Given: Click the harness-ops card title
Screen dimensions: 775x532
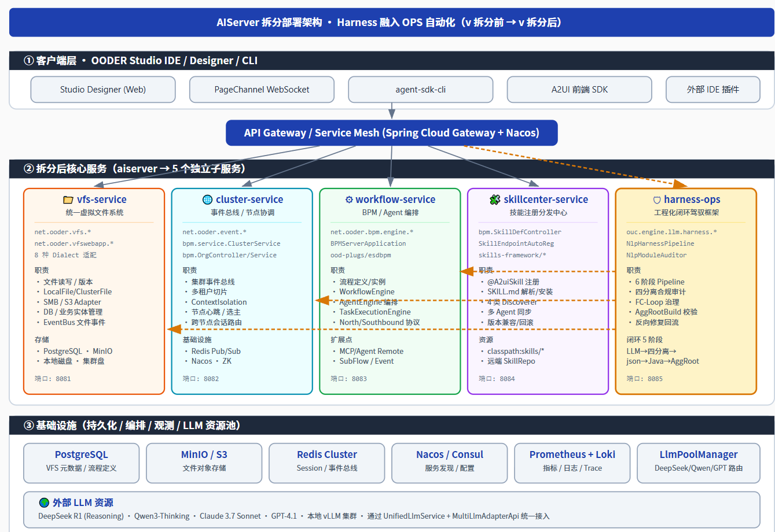Looking at the screenshot, I should pyautogui.click(x=692, y=199).
